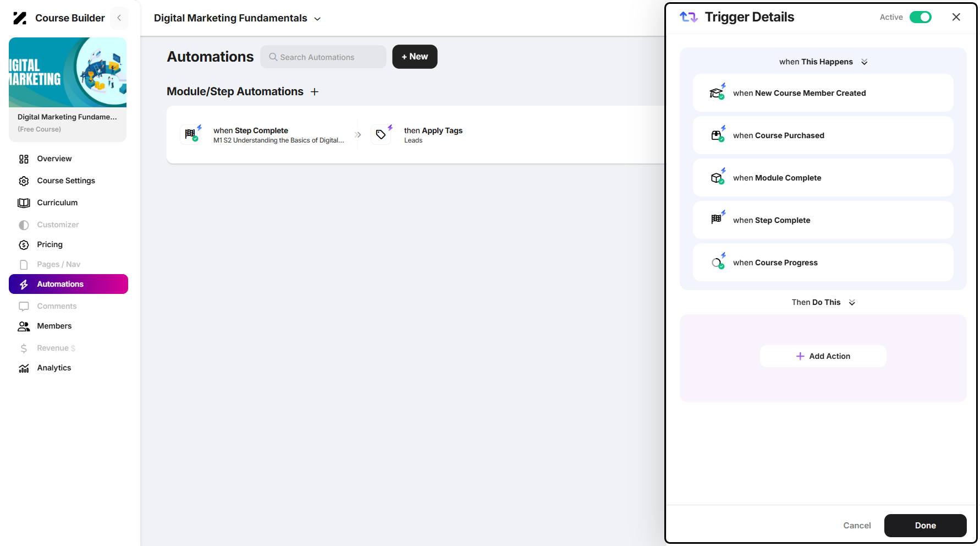Click the New Course Member Created graduation icon
The image size is (980, 546).
coord(717,93)
